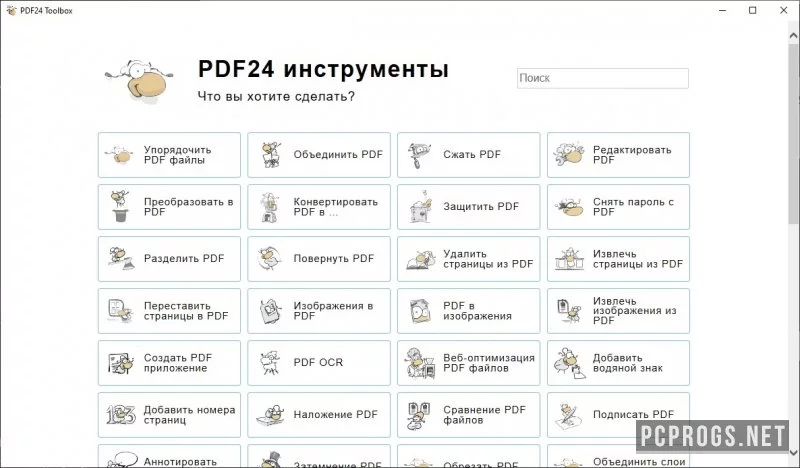Click the sheep icon on Объединить PDF tile
This screenshot has height=468, width=800.
[x=270, y=155]
